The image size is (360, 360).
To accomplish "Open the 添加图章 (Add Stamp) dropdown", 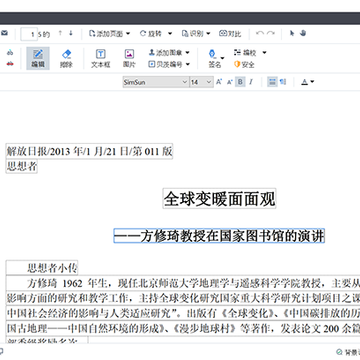I will coord(169,53).
